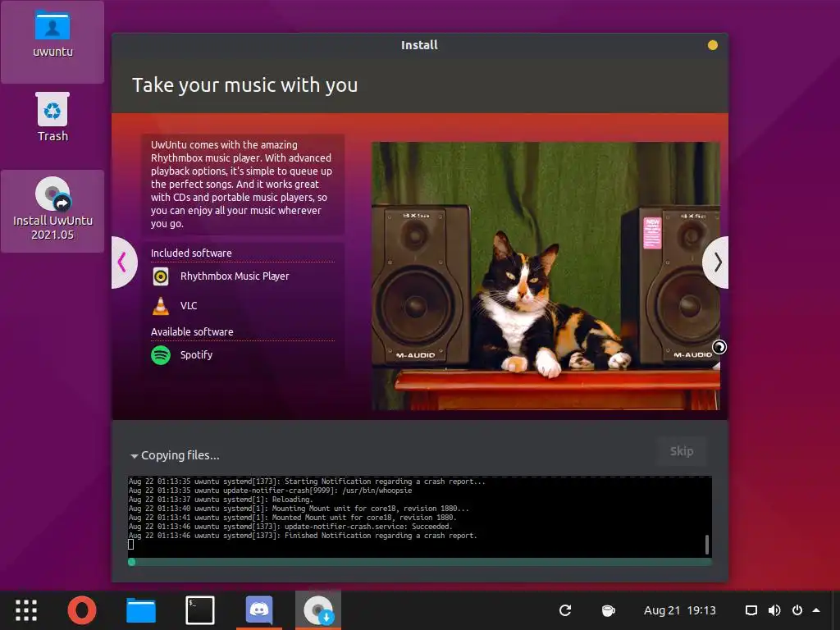The width and height of the screenshot is (840, 630).
Task: Click the log line containing update-notifier-crash.service: Succeeded
Action: 290,527
